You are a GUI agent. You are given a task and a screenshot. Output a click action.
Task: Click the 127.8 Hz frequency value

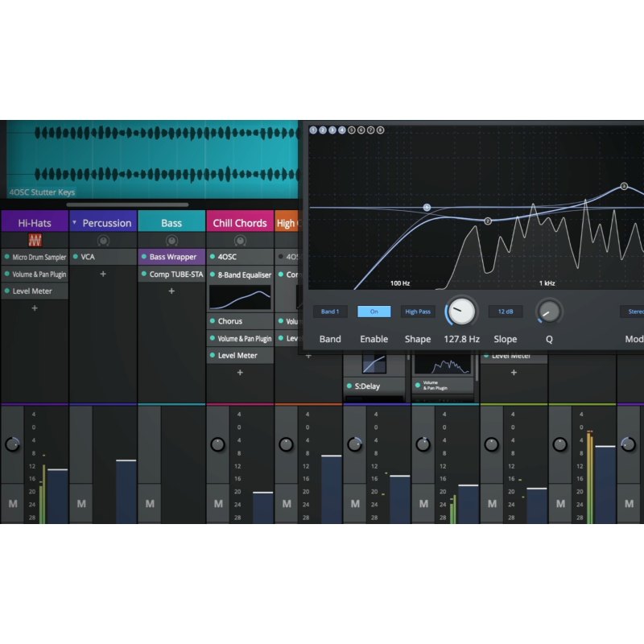coord(461,339)
